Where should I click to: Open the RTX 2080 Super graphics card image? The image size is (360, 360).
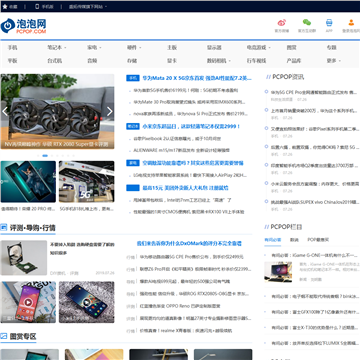(57, 111)
